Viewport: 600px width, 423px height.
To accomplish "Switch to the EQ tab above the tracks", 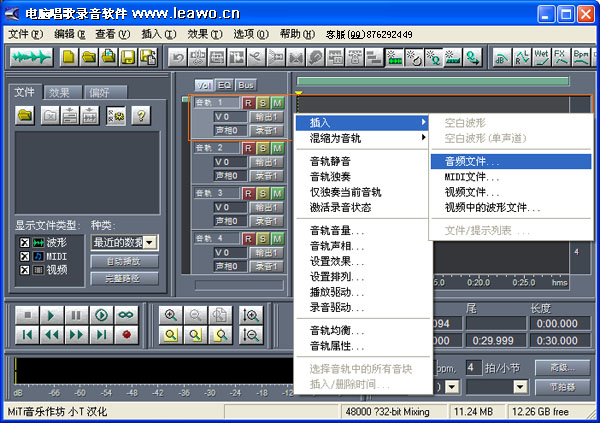I will coord(224,85).
